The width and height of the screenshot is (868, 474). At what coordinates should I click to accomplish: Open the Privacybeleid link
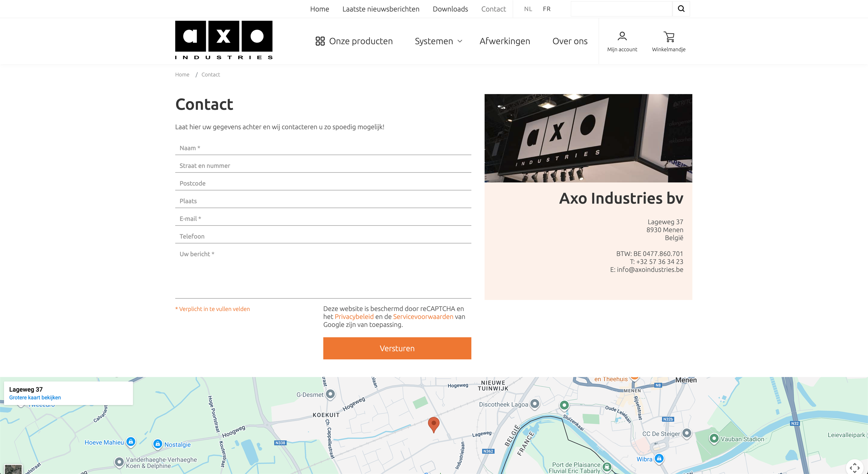tap(354, 317)
